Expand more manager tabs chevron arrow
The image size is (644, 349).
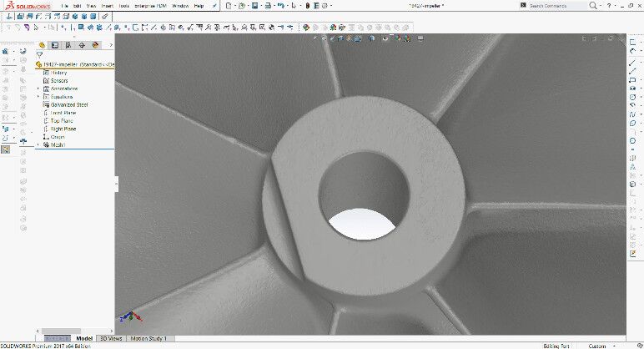111,45
